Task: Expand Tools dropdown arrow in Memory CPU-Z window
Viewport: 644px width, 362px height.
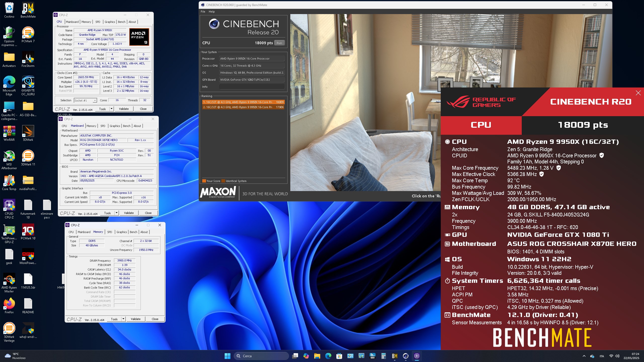Action: click(123, 319)
